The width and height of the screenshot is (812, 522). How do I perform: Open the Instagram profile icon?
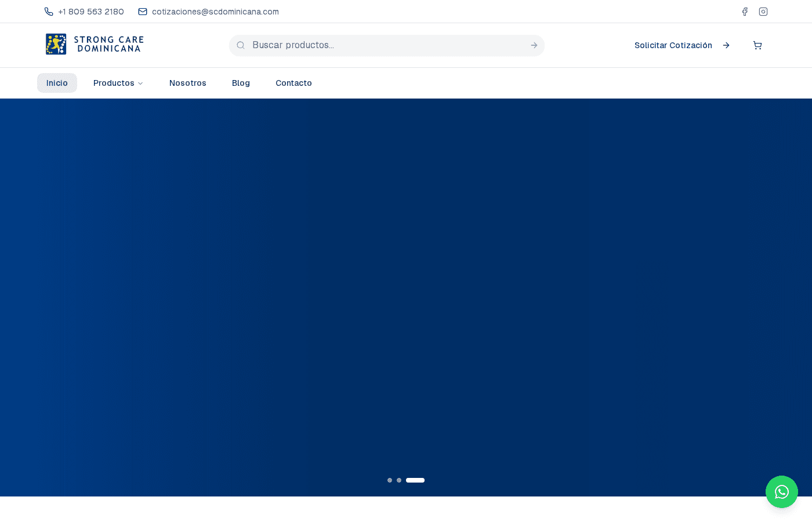point(763,12)
